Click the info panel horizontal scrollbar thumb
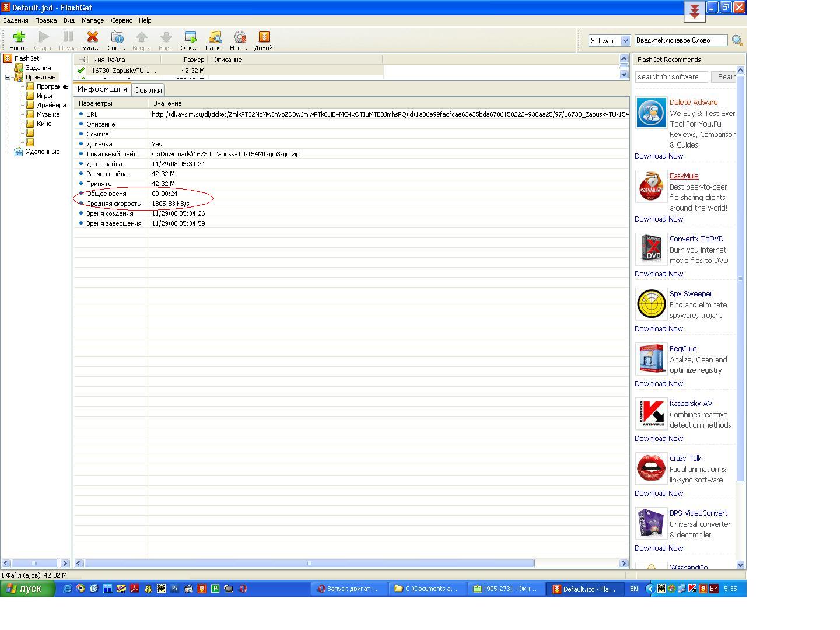 (309, 563)
